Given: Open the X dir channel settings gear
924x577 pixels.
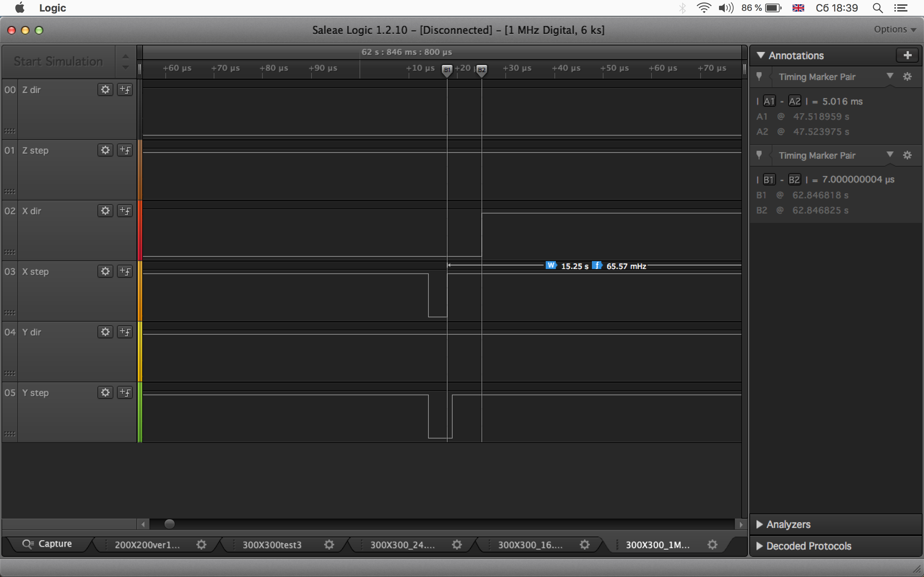Looking at the screenshot, I should click(x=105, y=211).
